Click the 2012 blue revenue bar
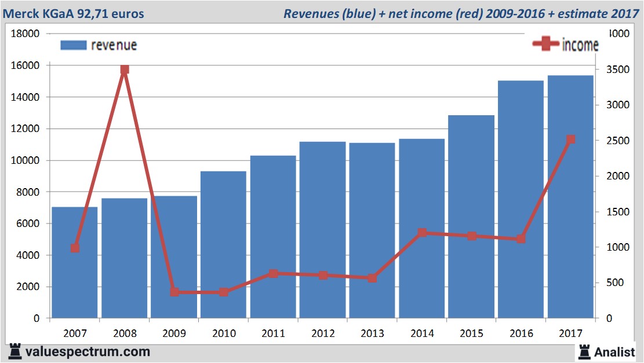Viewport: 644px width, 363px height. pyautogui.click(x=322, y=232)
